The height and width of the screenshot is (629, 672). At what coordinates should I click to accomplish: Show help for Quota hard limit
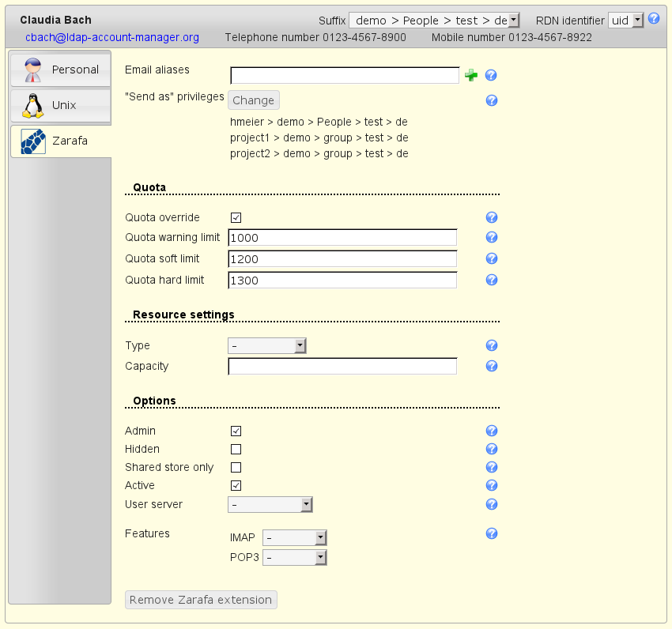[x=491, y=280]
